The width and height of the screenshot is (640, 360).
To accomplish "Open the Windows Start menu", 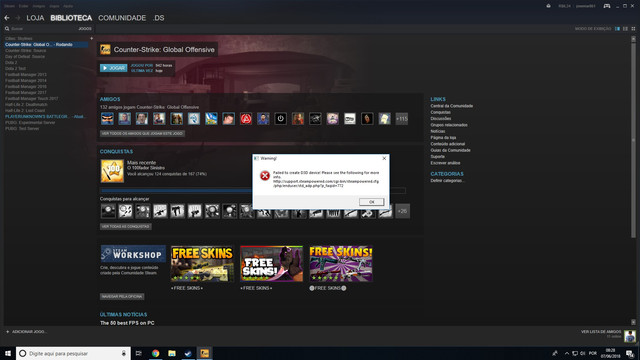I will [x=7, y=353].
